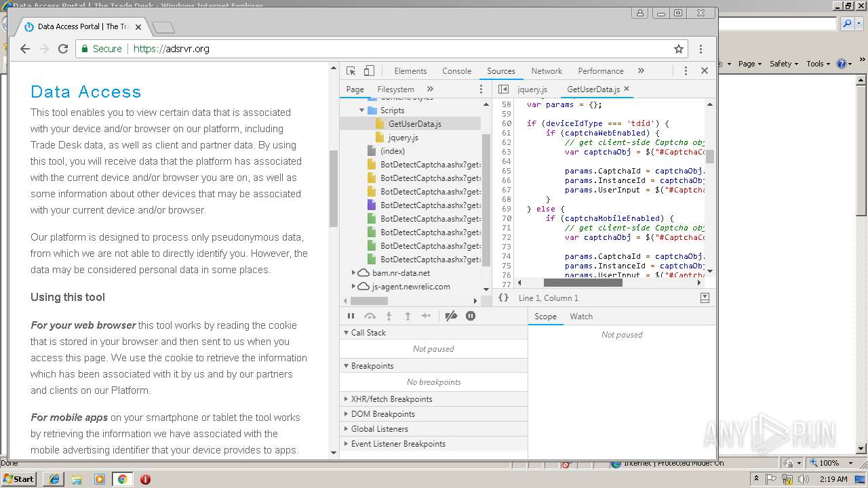Open a new tab in Chrome

163,28
